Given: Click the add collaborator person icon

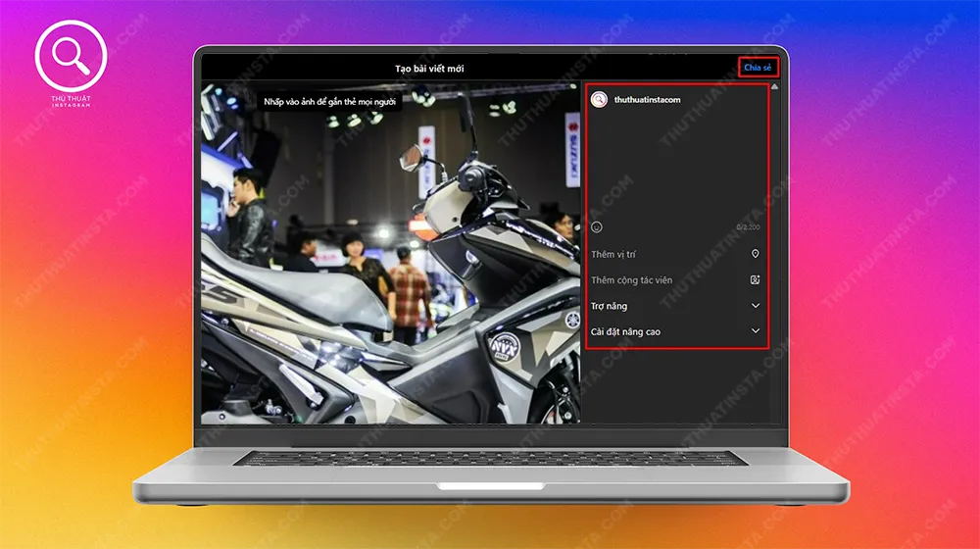Looking at the screenshot, I should point(755,280).
